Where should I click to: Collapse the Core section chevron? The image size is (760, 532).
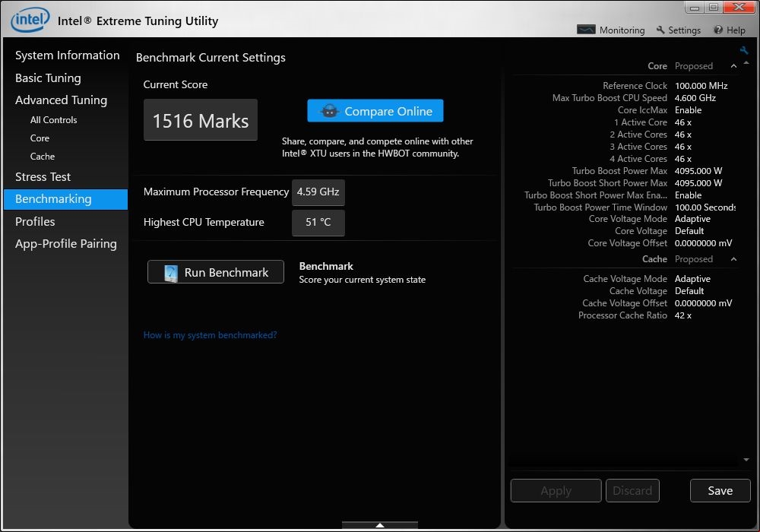coord(734,66)
